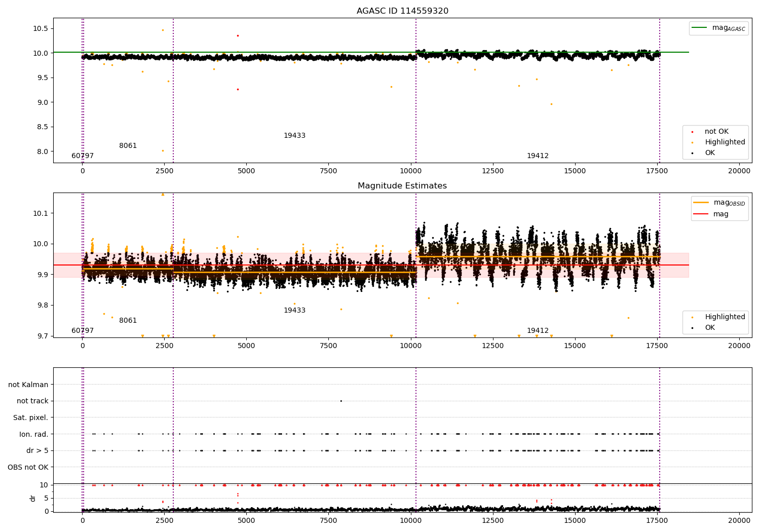
Task: Click the 'not Kalman' row label
Action: coord(28,385)
